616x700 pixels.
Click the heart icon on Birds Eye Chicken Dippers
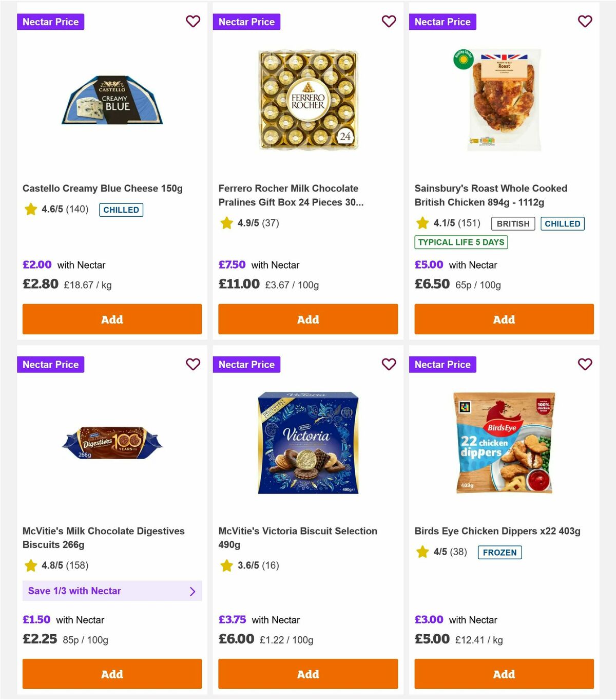585,364
